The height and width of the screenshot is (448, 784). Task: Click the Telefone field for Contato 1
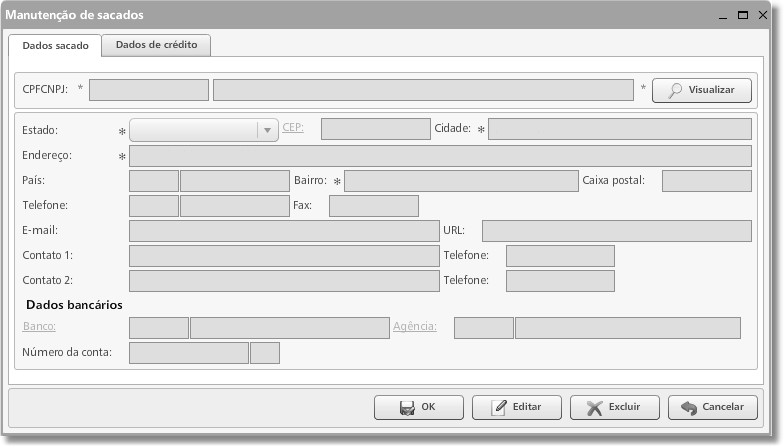[x=560, y=256]
